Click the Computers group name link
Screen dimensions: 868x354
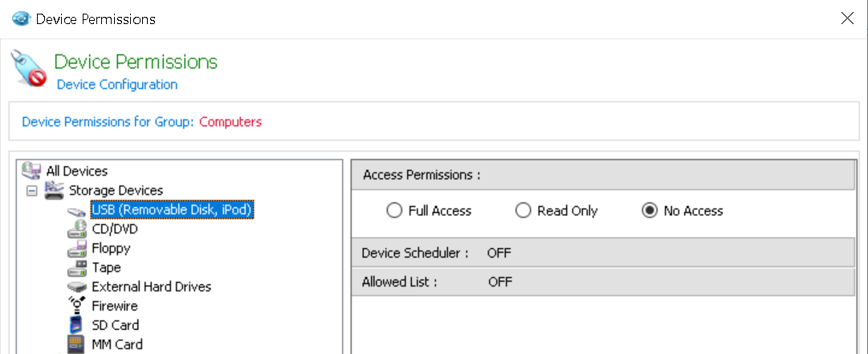(230, 122)
